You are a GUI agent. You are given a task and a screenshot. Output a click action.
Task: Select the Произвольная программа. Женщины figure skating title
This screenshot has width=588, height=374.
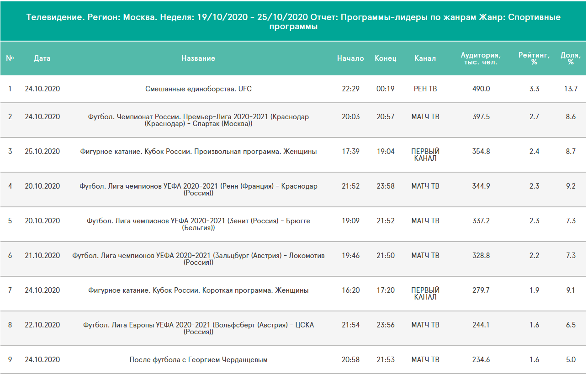point(198,152)
